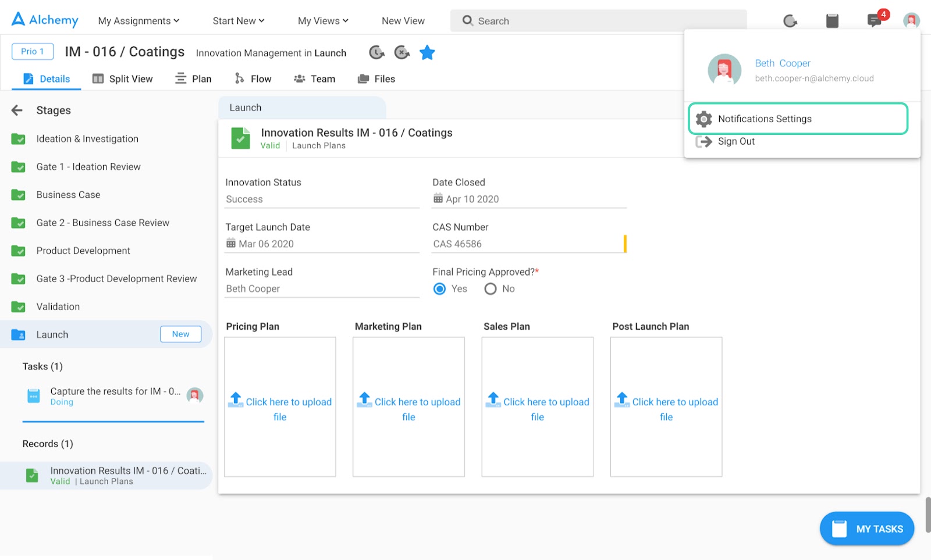Click the calendar icon for Target Launch Date
Viewport: 931px width, 560px height.
(x=231, y=243)
